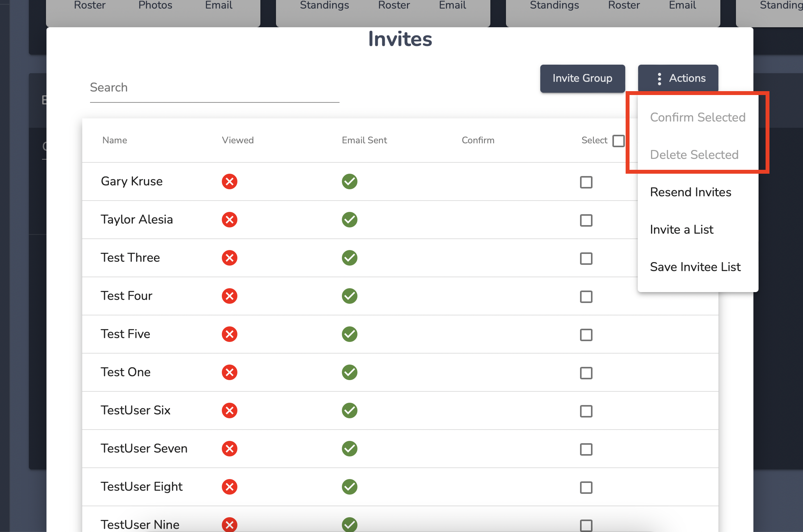Image resolution: width=803 pixels, height=532 pixels.
Task: Select the checkbox for TestUser Six
Action: [586, 411]
